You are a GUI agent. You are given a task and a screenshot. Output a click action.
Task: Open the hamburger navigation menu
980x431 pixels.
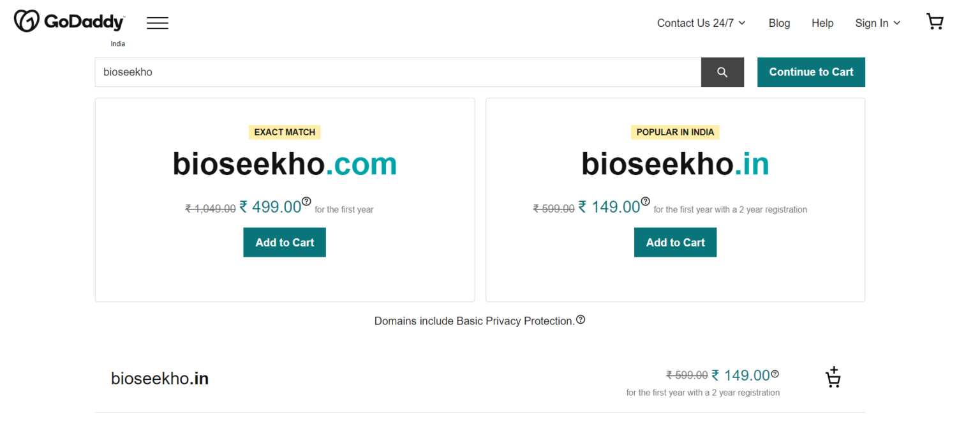158,23
